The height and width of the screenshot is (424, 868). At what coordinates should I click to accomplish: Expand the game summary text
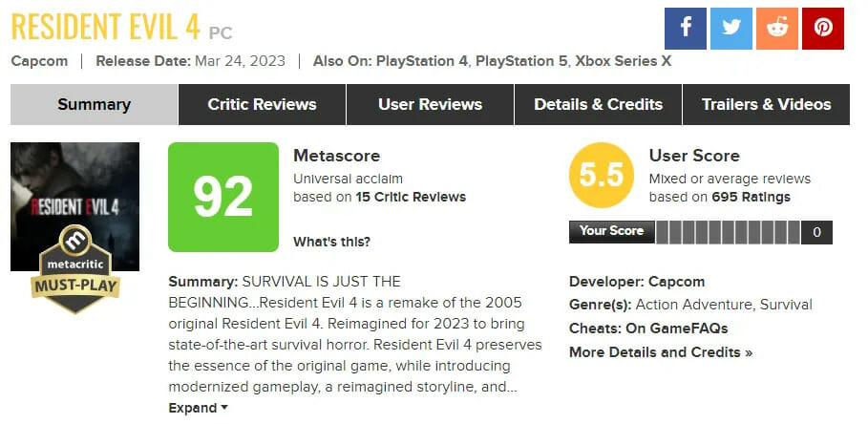click(198, 408)
